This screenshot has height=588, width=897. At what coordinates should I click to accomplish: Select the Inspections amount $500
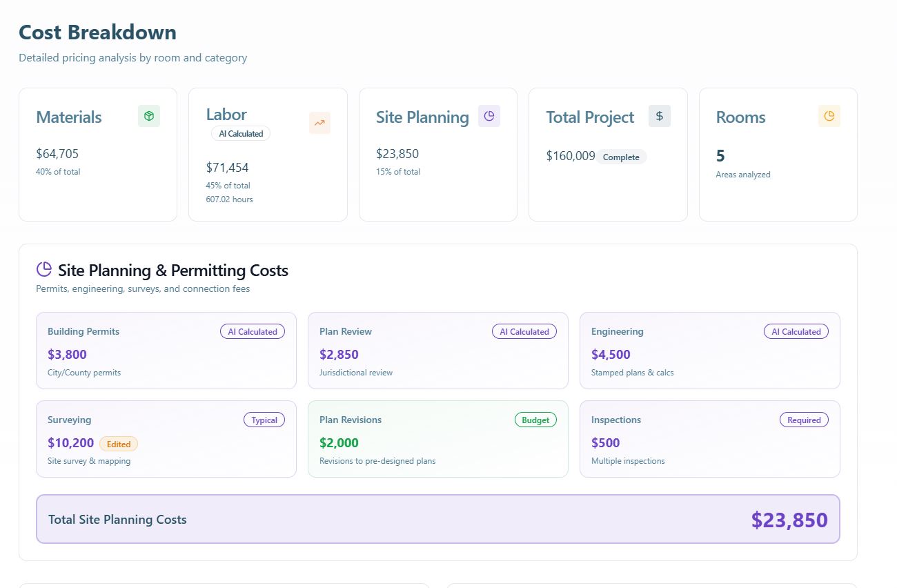point(605,443)
